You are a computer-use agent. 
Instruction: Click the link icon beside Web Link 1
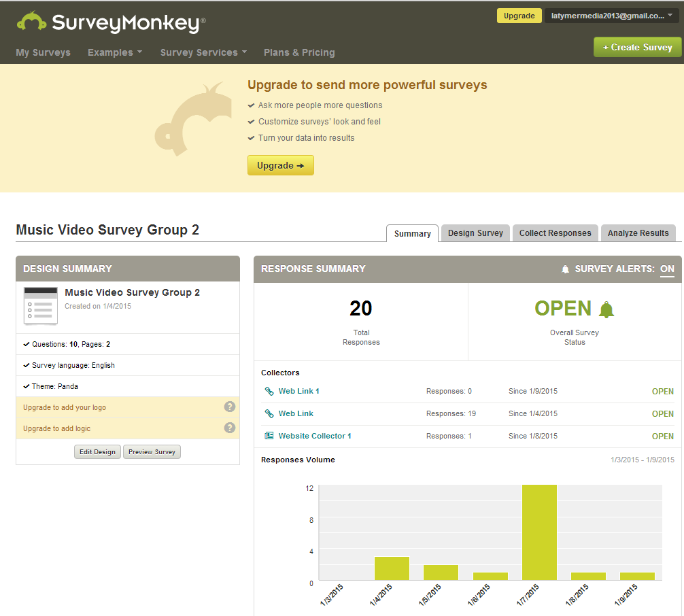[x=269, y=391]
